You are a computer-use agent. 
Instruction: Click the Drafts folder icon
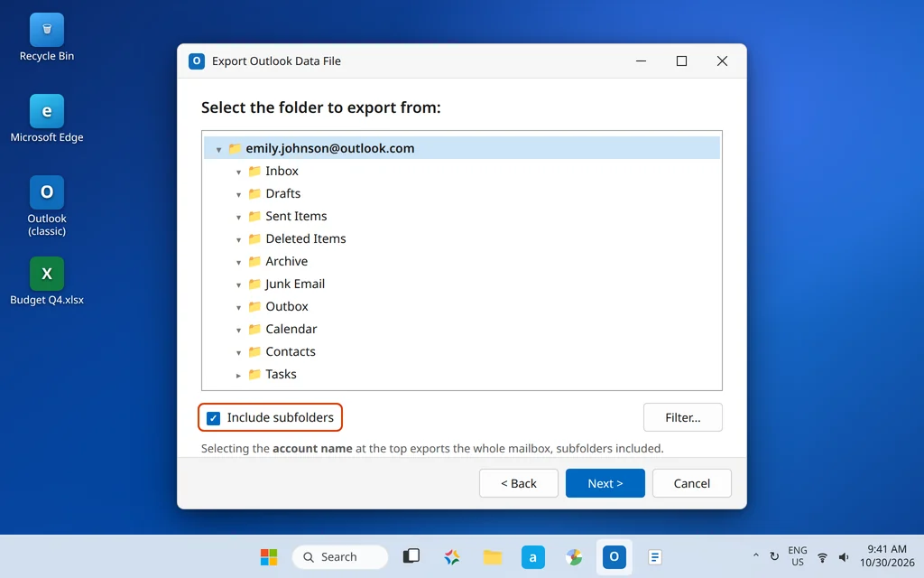[x=254, y=193]
